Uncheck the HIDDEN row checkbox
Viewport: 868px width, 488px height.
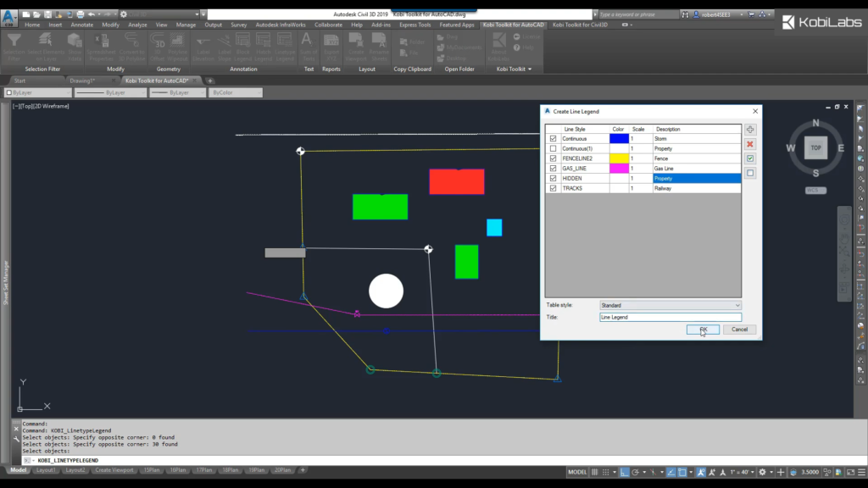(x=553, y=178)
